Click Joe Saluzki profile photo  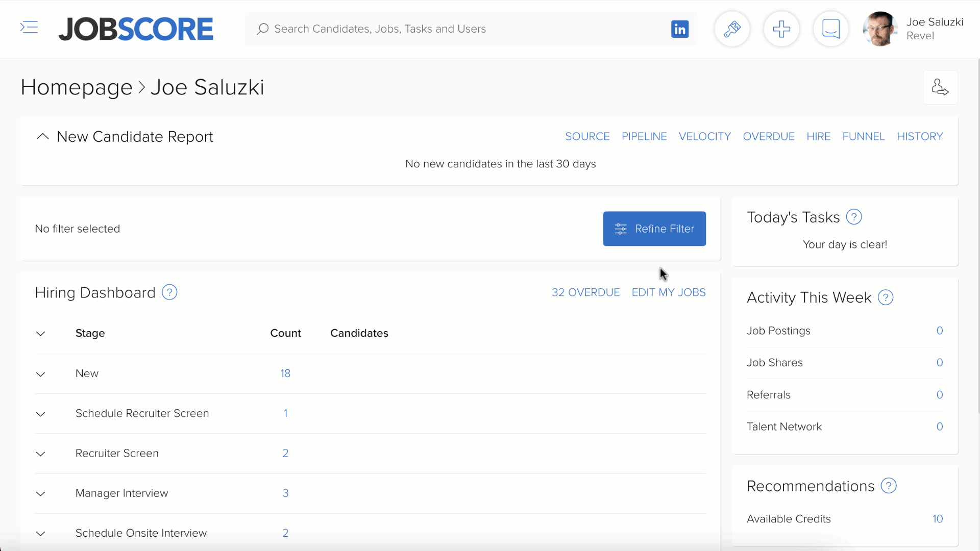click(880, 29)
